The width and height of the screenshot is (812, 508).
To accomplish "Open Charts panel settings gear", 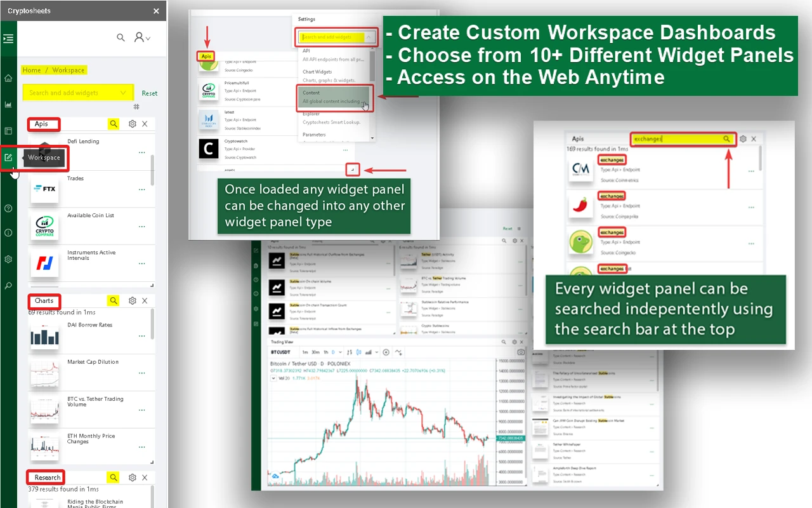I will [133, 301].
